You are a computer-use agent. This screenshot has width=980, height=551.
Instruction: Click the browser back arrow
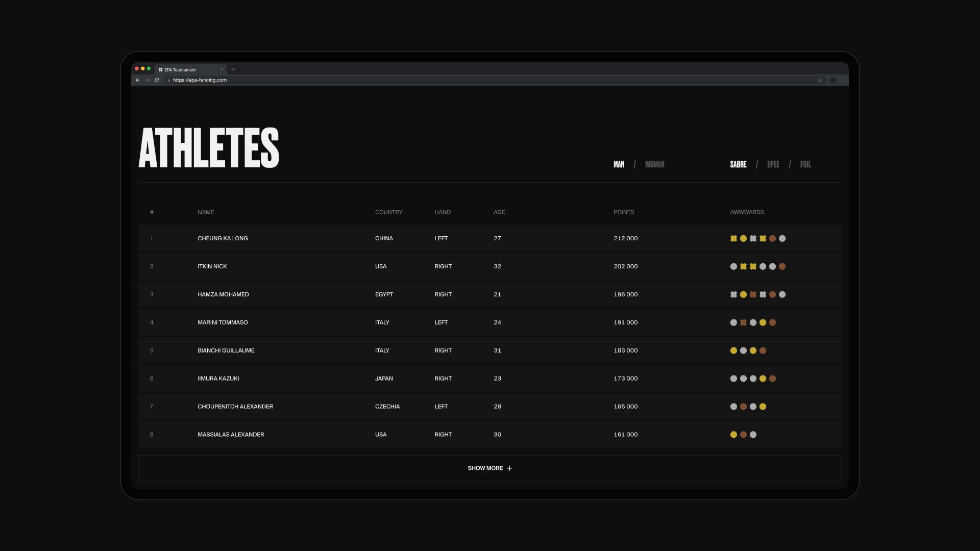[137, 80]
